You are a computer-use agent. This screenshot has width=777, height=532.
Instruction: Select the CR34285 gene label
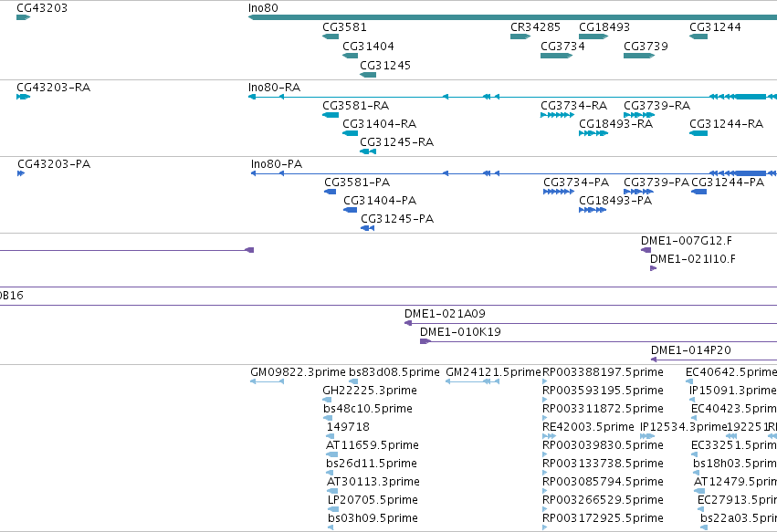coord(535,27)
